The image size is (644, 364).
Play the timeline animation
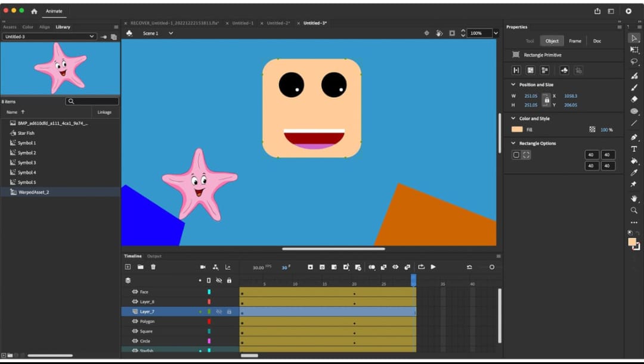click(434, 267)
